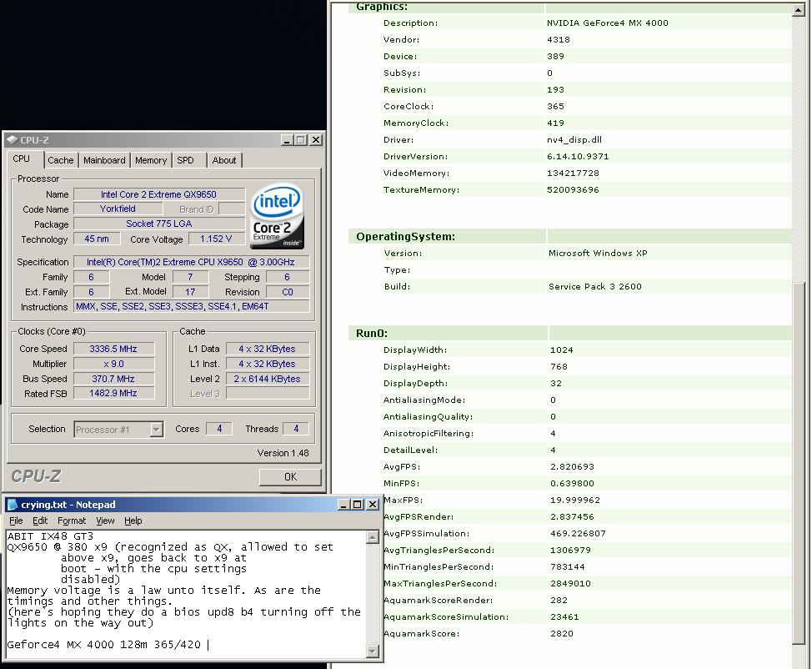The height and width of the screenshot is (669, 812).
Task: Click the Instructions field MMX, SSE list
Action: point(192,306)
